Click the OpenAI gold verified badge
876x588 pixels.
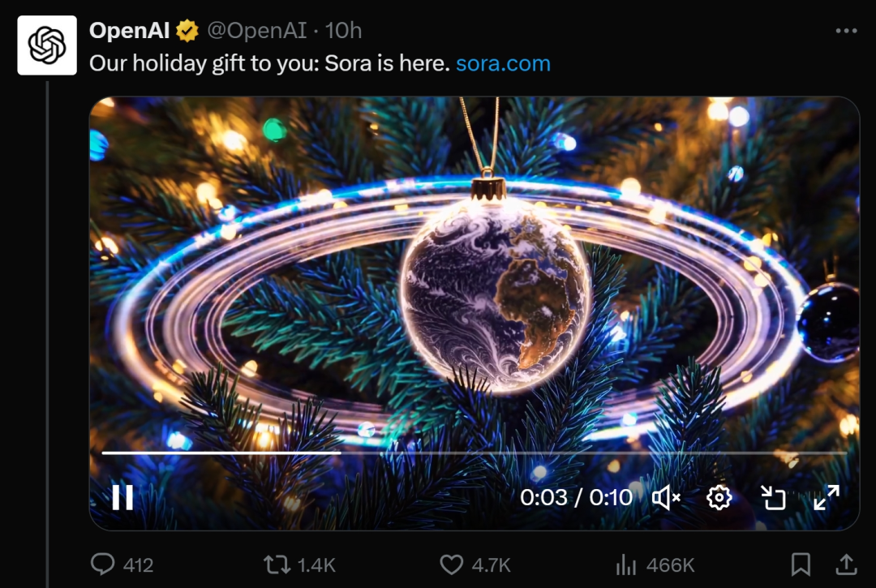187,30
